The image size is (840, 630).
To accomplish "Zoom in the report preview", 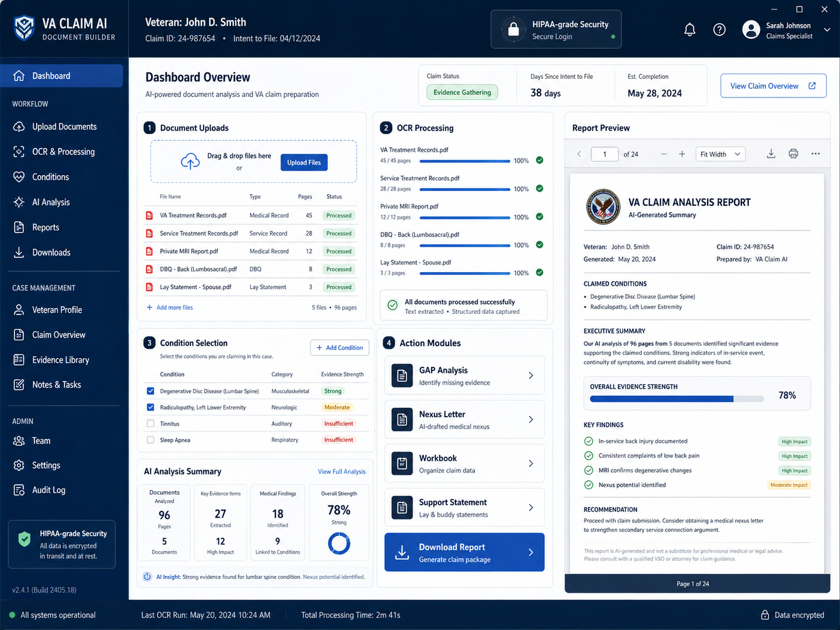I will point(682,154).
